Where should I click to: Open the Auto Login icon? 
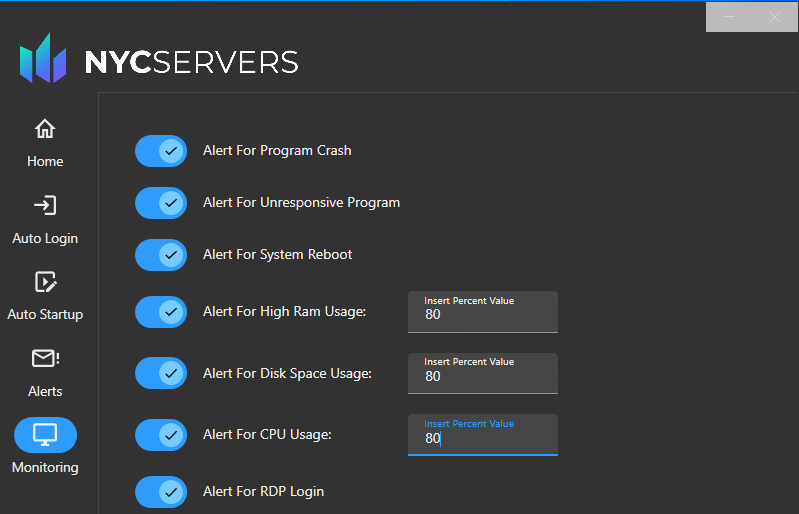click(x=45, y=206)
